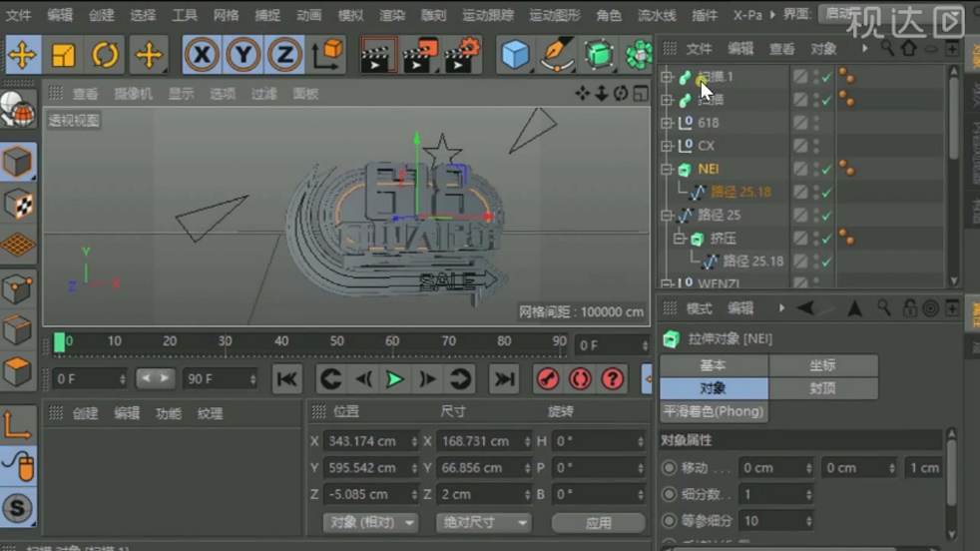The width and height of the screenshot is (980, 551).
Task: Expand the 扫描.1 sweep object
Action: click(667, 77)
